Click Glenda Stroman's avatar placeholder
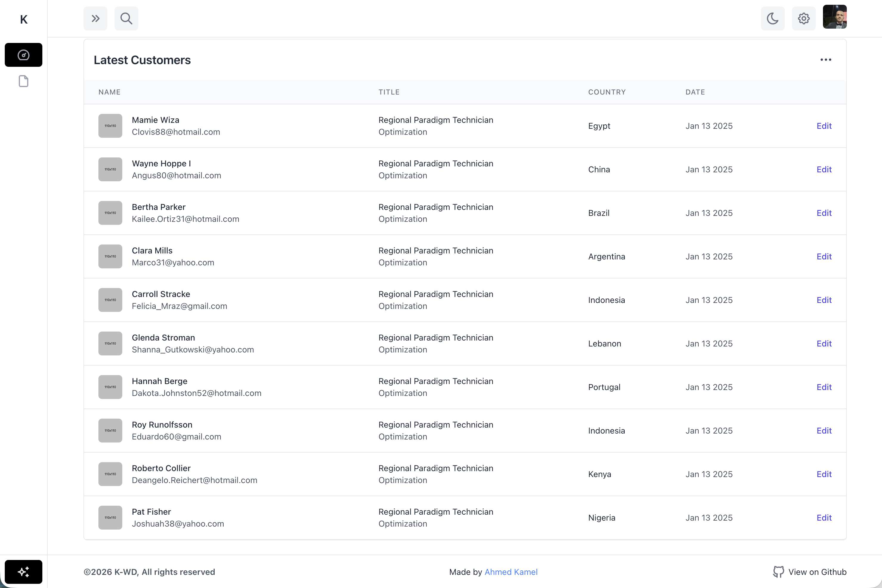 [x=110, y=343]
